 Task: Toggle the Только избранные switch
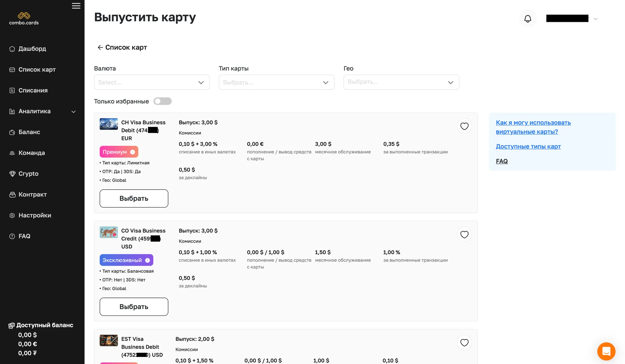(162, 101)
